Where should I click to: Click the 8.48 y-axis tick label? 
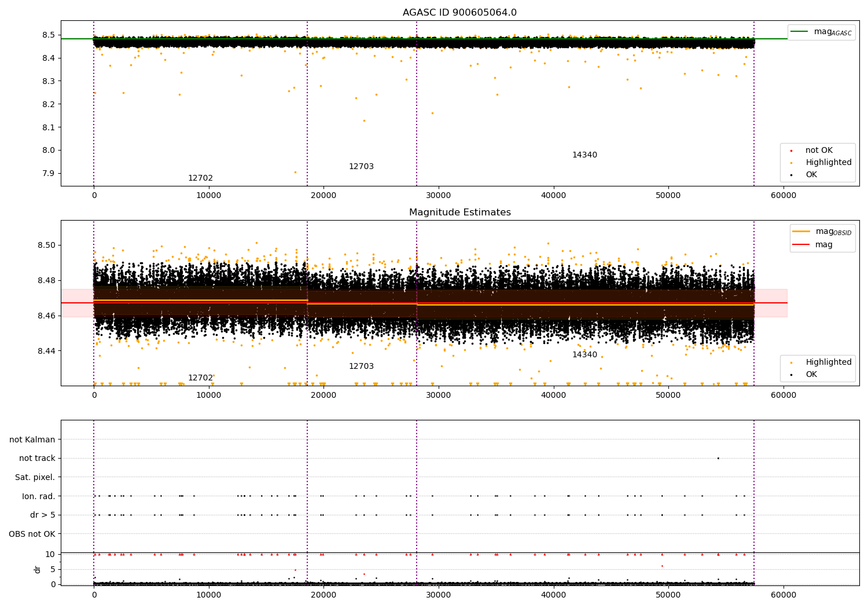coord(46,280)
